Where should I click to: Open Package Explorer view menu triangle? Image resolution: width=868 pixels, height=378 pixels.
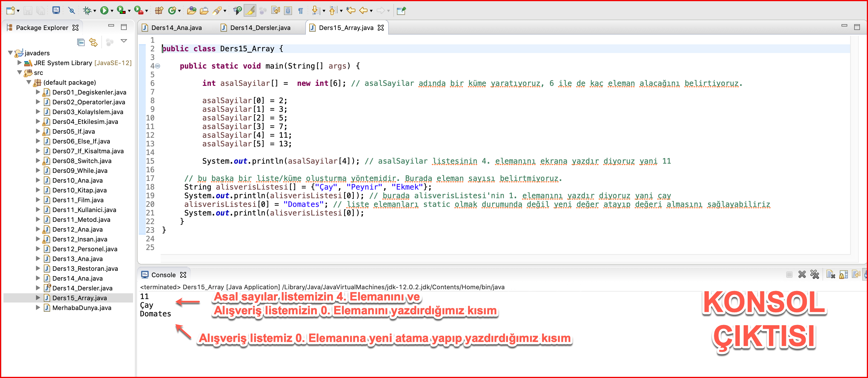124,41
